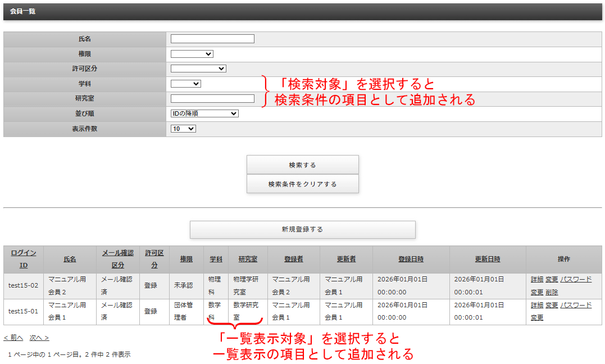605x364 pixels.
Task: Click 削除 to delete member test15-02
Action: tap(553, 290)
